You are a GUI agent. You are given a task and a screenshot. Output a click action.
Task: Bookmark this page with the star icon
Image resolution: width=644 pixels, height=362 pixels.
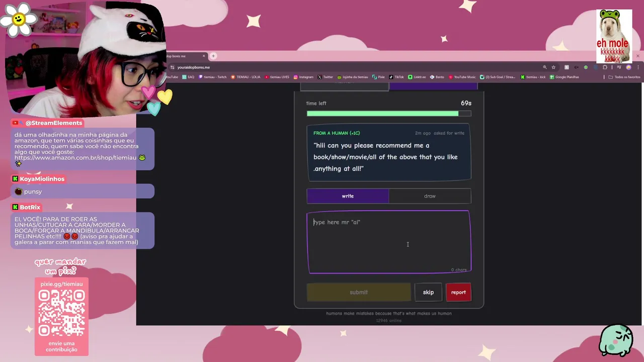(x=553, y=67)
